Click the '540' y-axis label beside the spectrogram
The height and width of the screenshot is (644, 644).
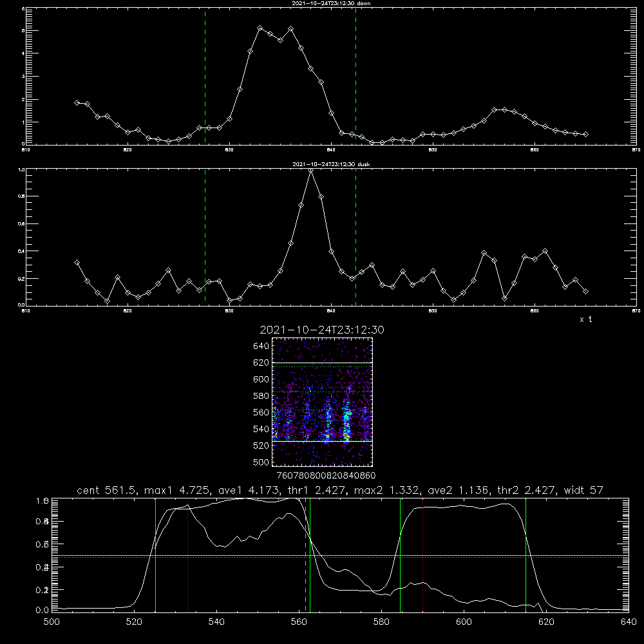[261, 429]
